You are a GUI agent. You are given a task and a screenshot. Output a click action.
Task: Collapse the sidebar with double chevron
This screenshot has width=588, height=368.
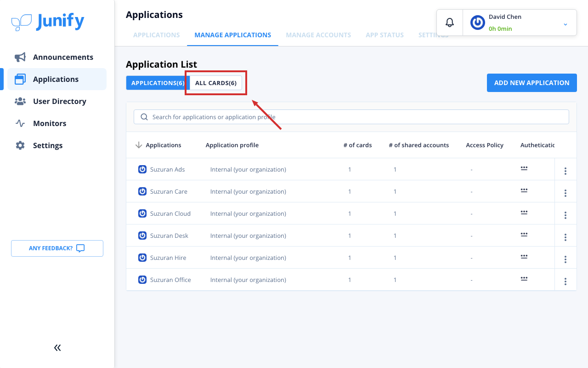coord(57,348)
